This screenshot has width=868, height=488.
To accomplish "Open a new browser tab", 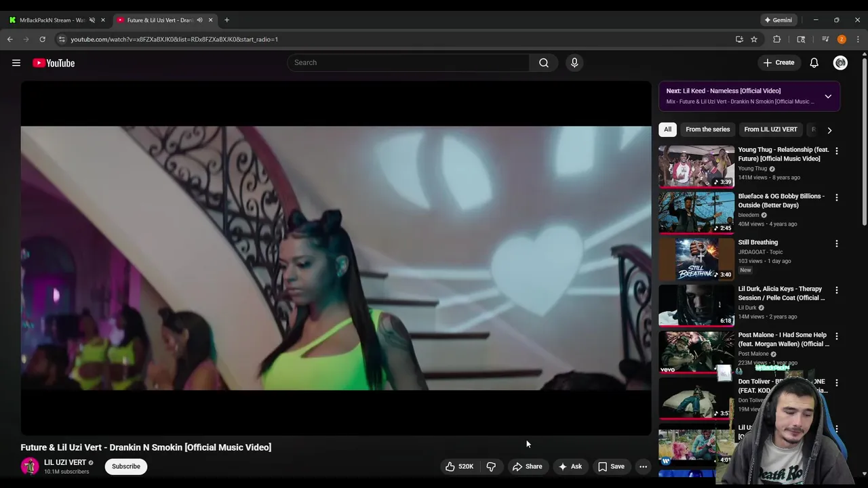I will point(226,20).
